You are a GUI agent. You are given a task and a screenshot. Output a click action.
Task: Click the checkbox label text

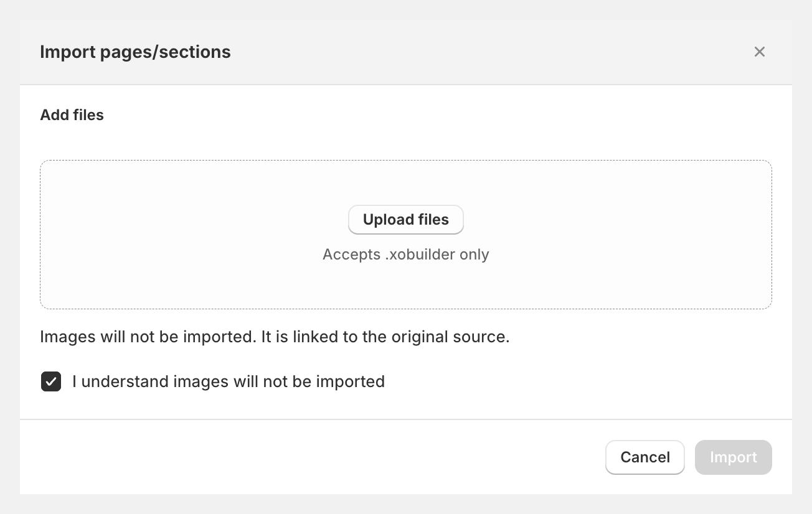(x=229, y=381)
